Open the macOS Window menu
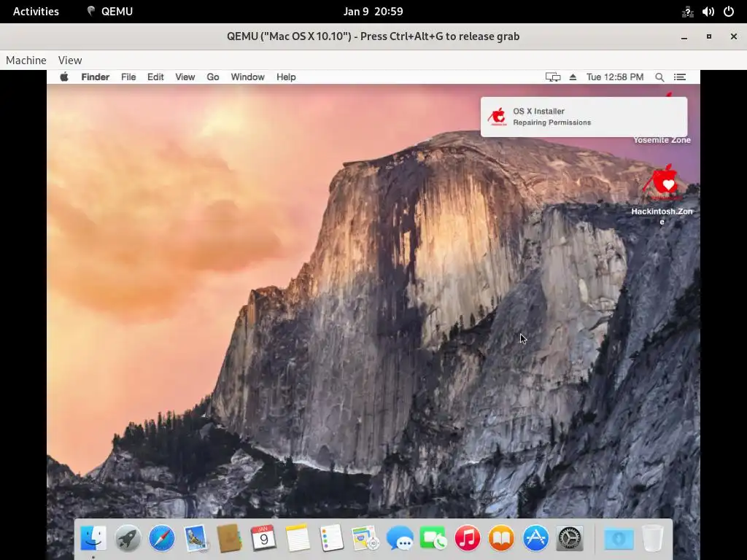Viewport: 747px width, 560px height. point(248,77)
